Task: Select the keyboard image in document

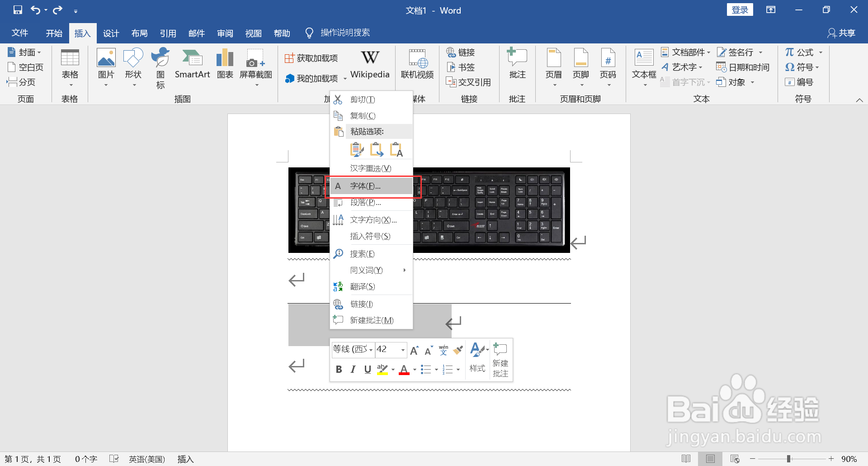Action: point(429,210)
